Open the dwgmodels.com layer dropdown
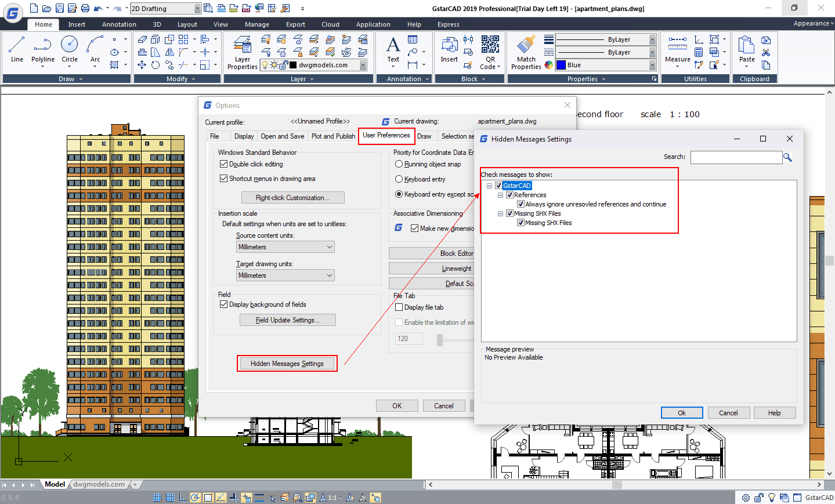Image resolution: width=835 pixels, height=504 pixels. [363, 65]
